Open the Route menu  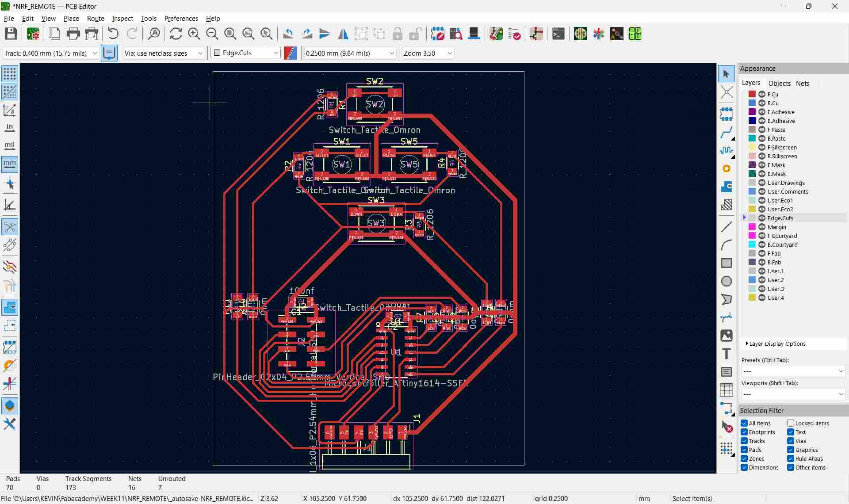(x=96, y=19)
